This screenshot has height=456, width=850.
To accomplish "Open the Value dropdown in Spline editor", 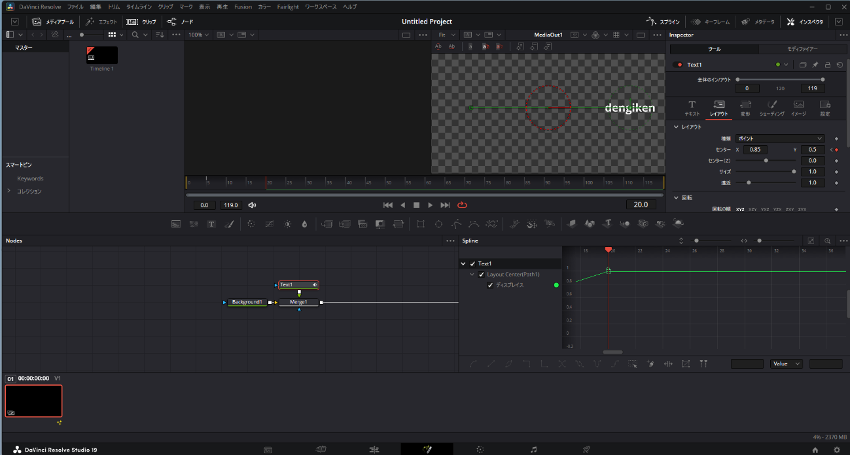I will tap(785, 364).
